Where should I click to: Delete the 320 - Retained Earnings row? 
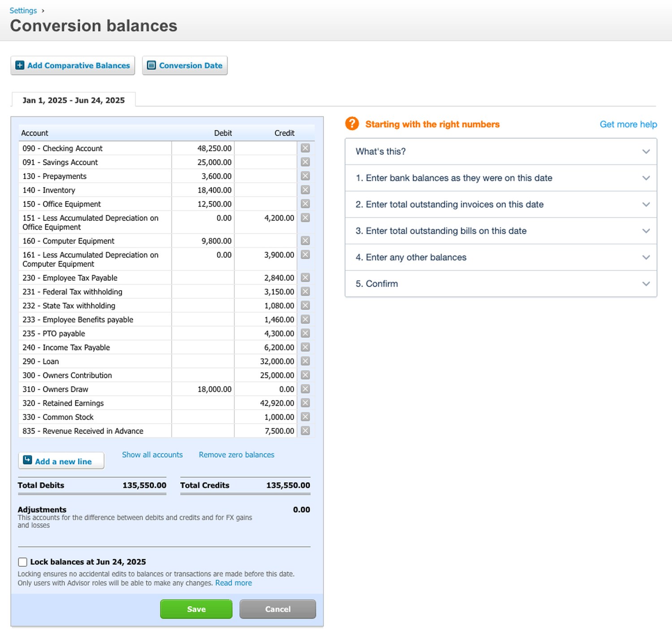(306, 403)
